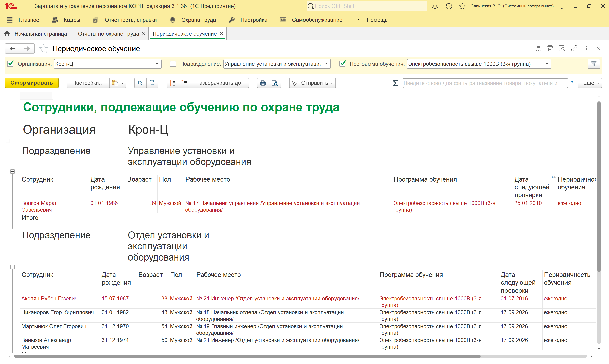
Task: Enable the Подразделение checkbox
Action: 173,64
